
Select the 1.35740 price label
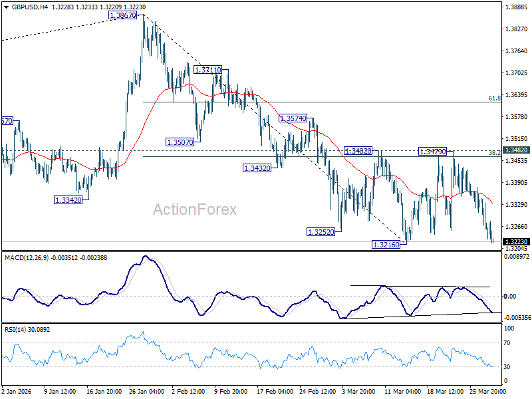tap(293, 118)
